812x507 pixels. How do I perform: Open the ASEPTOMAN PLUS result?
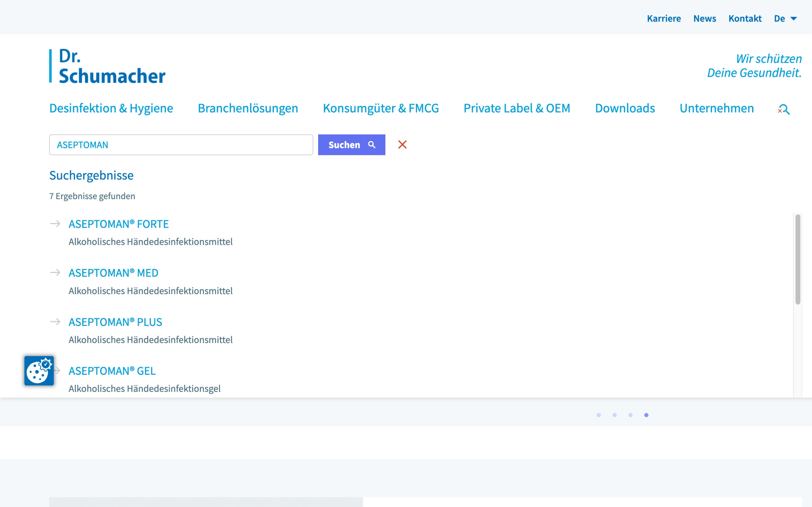tap(115, 322)
